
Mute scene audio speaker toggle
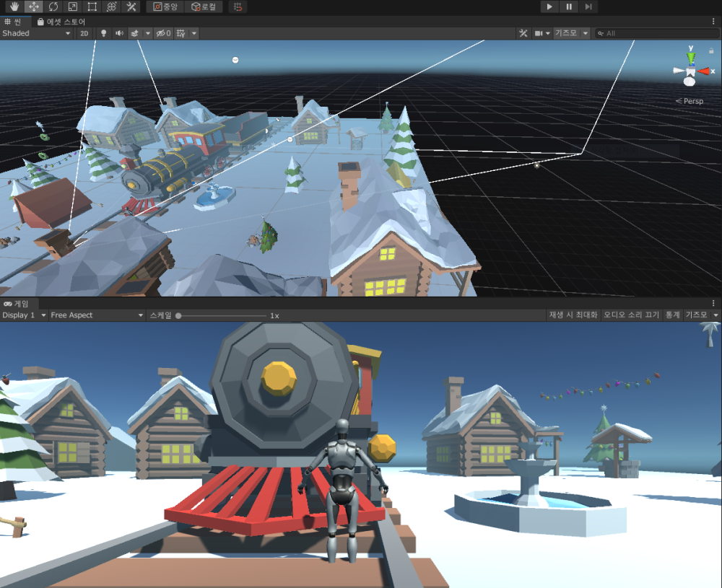click(119, 33)
